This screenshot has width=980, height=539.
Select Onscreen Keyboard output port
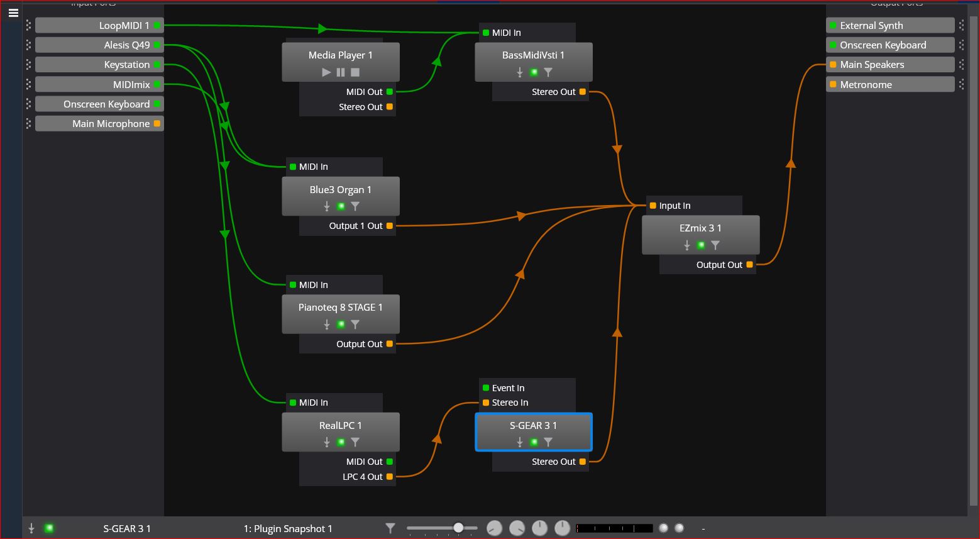click(890, 45)
